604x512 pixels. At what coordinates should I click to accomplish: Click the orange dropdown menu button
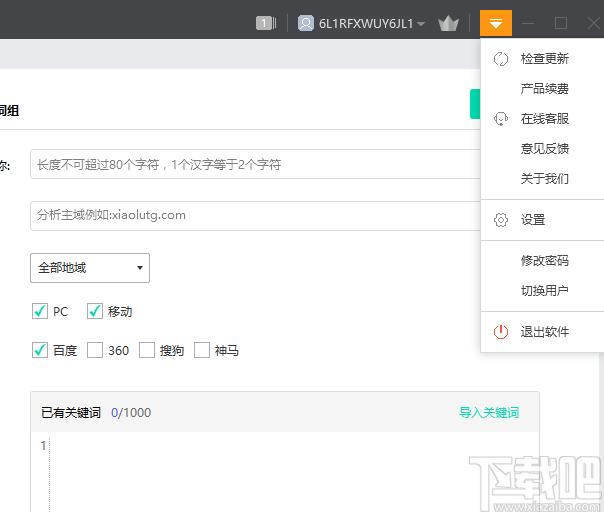coord(496,23)
